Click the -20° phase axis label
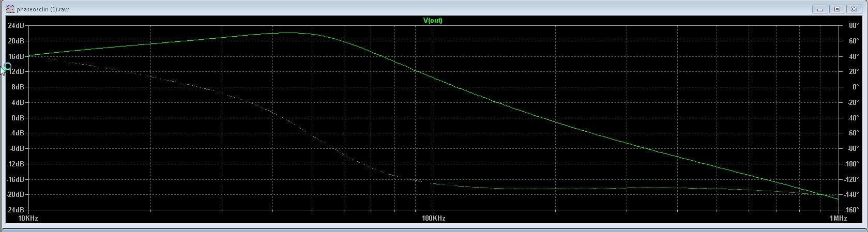This screenshot has height=232, width=868. click(853, 102)
